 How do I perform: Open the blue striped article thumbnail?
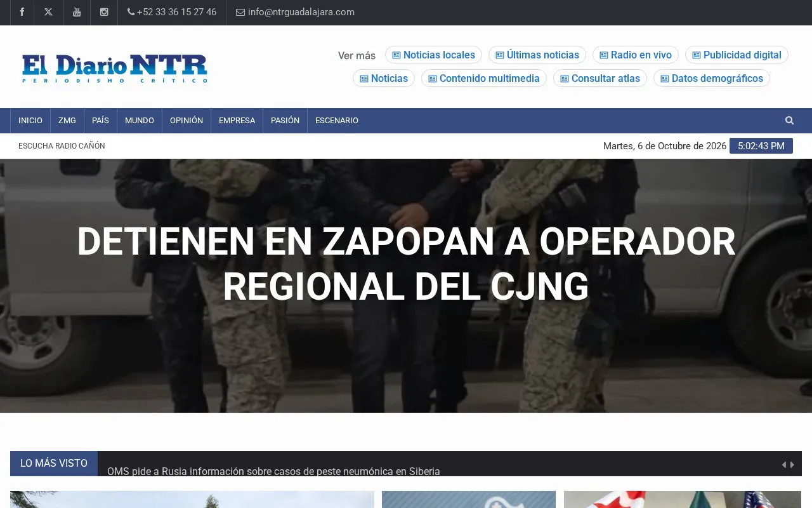[x=469, y=499]
